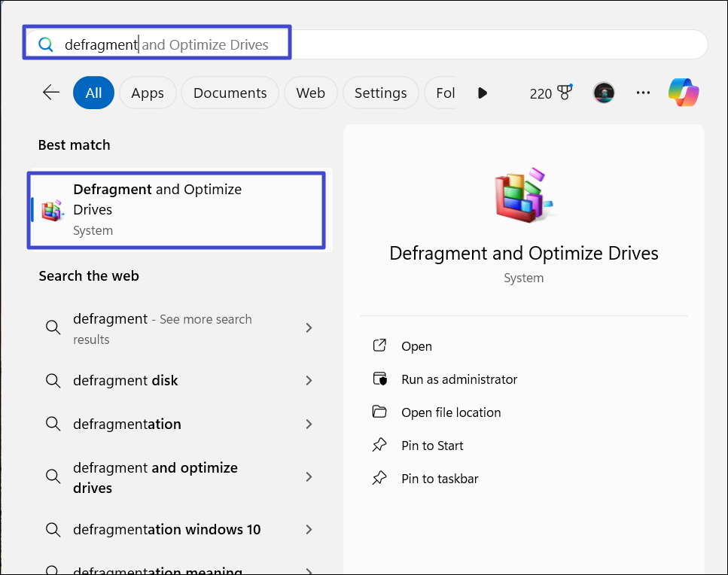The width and height of the screenshot is (728, 575).
Task: Choose Open file location
Action: [x=450, y=412]
